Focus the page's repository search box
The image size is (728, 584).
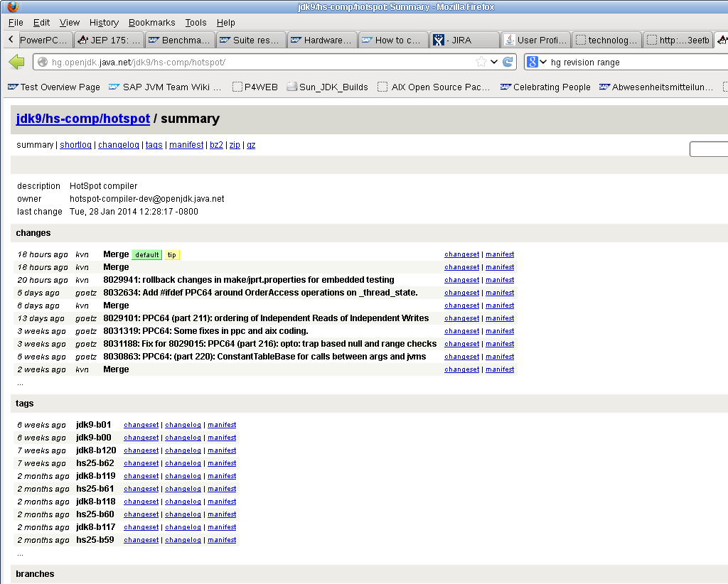[x=709, y=149]
